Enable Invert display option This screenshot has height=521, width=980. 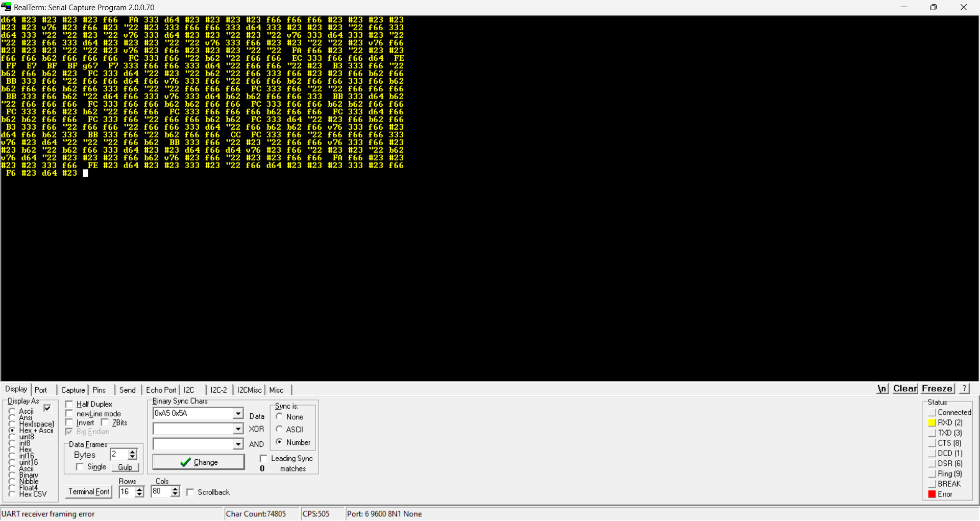70,422
